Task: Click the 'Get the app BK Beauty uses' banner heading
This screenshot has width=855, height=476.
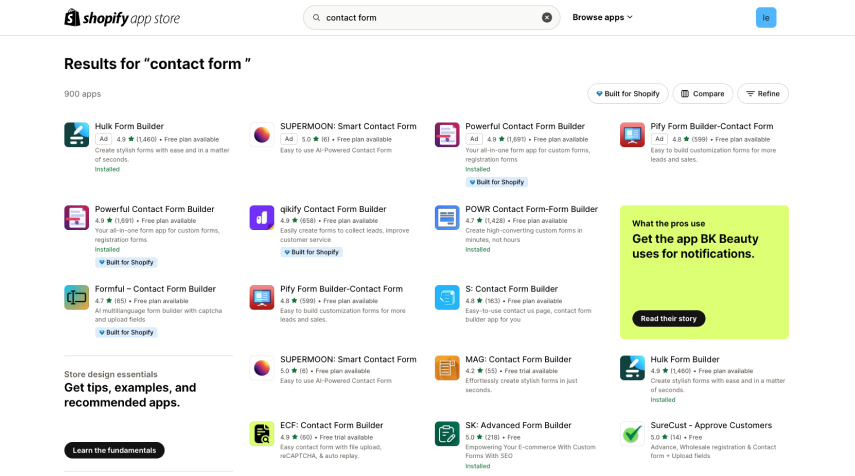Action: (695, 246)
